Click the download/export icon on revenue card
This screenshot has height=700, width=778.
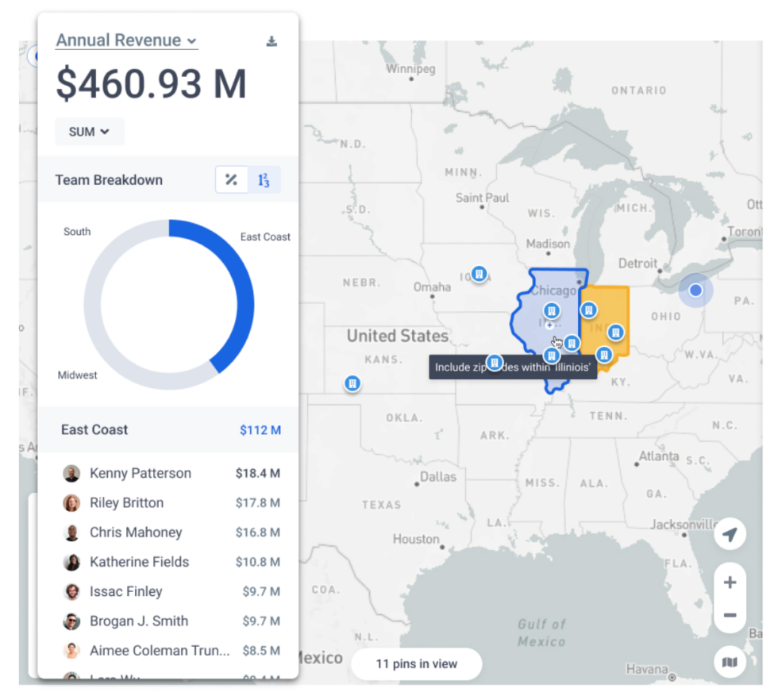272,41
